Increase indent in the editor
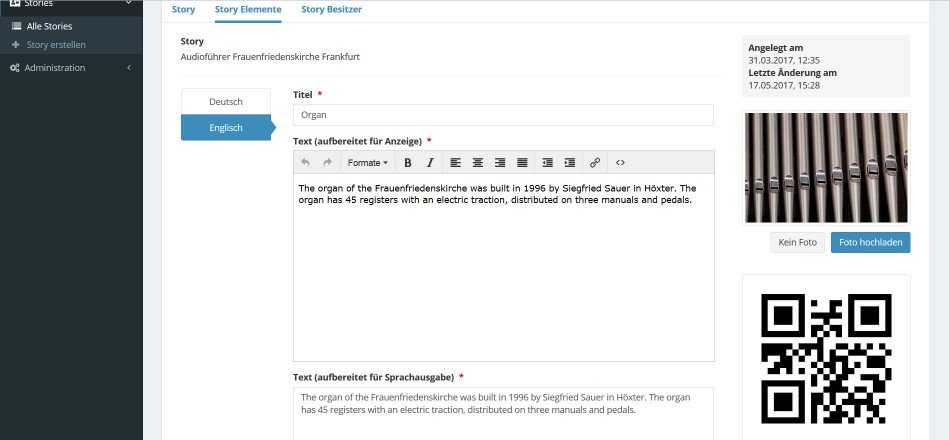The image size is (949, 440). [x=570, y=163]
